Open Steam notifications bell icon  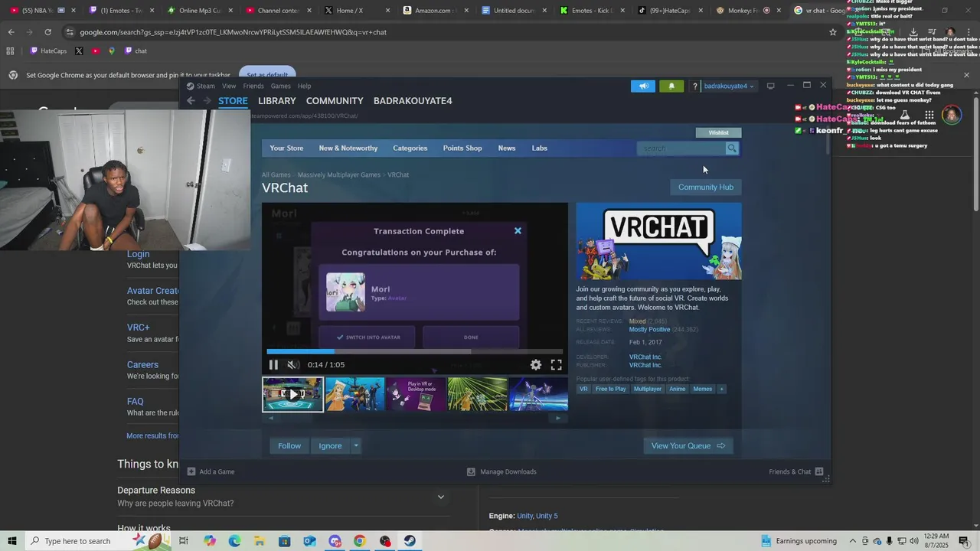click(671, 86)
